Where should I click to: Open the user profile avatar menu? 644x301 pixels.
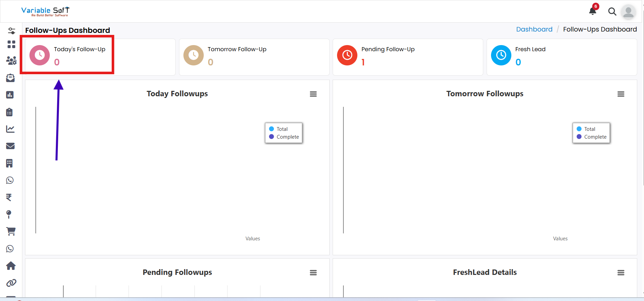[628, 12]
